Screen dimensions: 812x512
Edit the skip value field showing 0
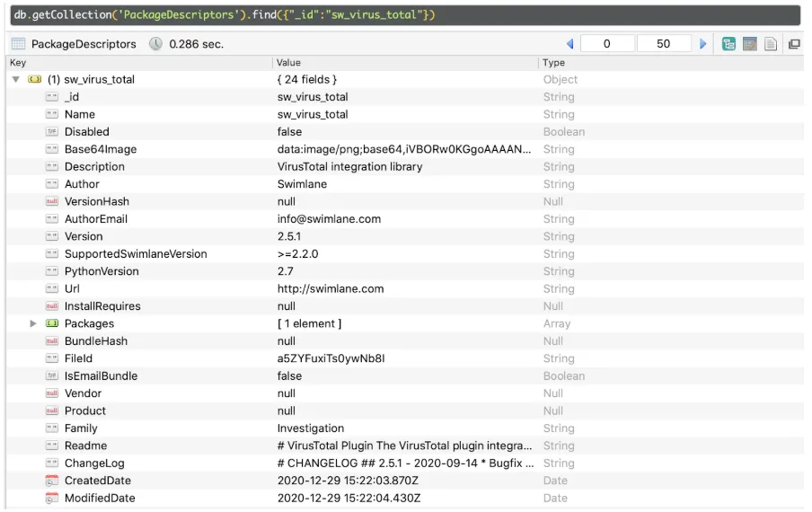click(607, 44)
